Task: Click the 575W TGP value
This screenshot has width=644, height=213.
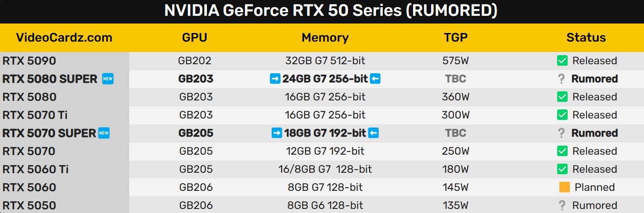Action: (456, 61)
